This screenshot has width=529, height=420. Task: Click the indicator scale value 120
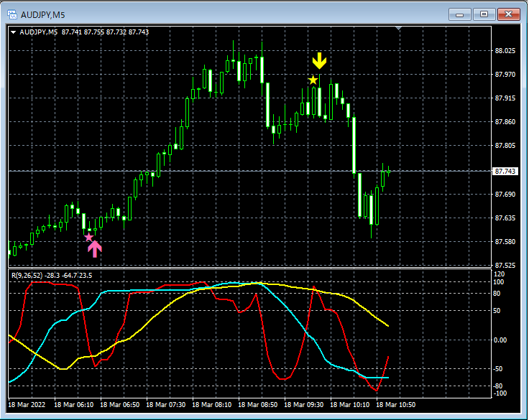pyautogui.click(x=500, y=274)
